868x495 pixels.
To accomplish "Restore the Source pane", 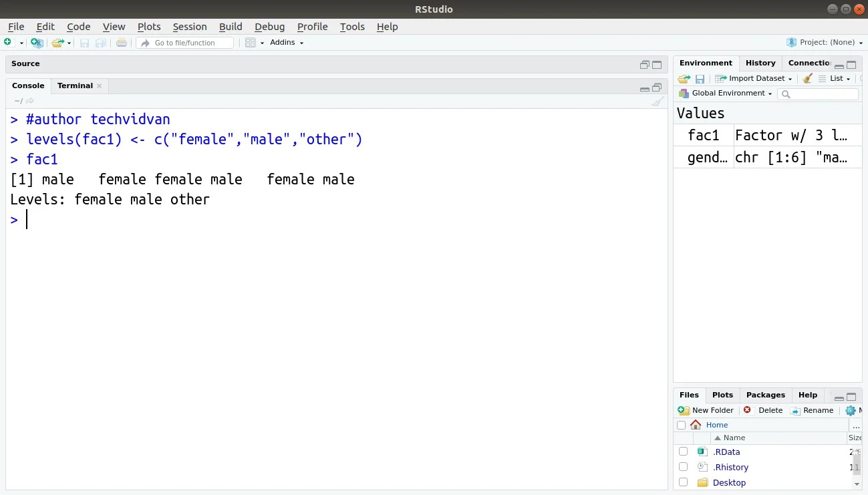I will click(x=645, y=65).
